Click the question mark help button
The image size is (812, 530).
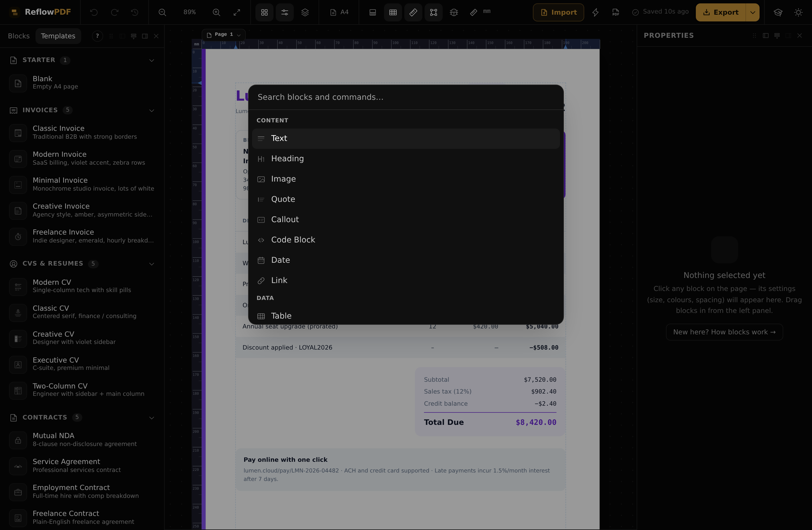(x=97, y=36)
